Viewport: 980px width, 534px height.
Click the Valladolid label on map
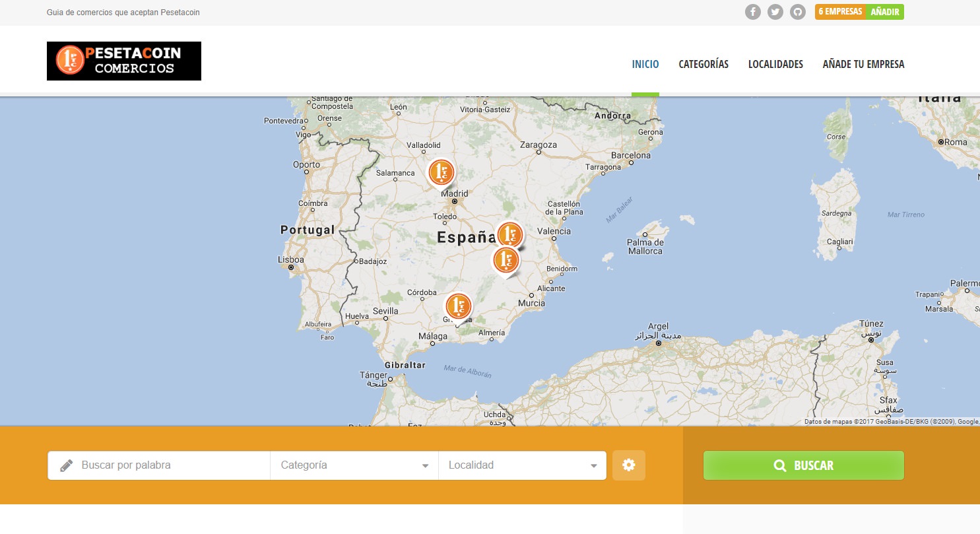(424, 145)
